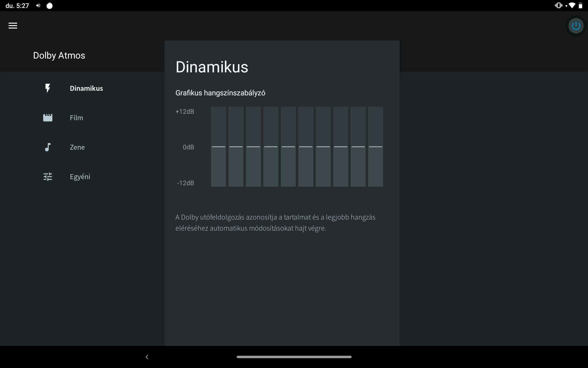This screenshot has width=588, height=368.
Task: Click the seventh equalizer band slider
Action: pos(323,147)
